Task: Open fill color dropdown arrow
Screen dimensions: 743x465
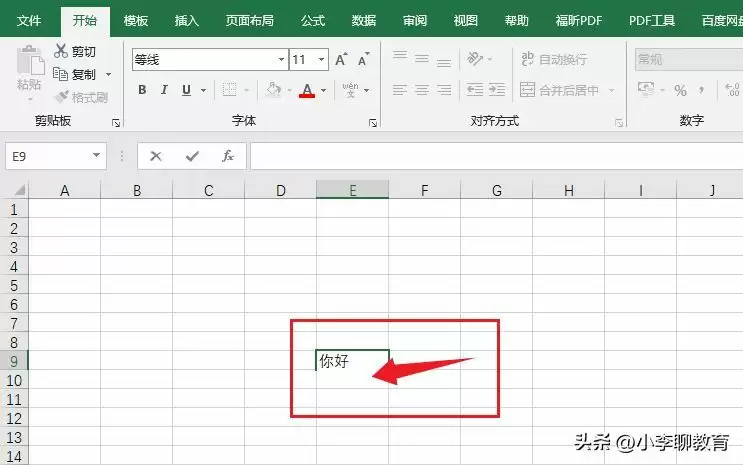Action: [x=290, y=90]
